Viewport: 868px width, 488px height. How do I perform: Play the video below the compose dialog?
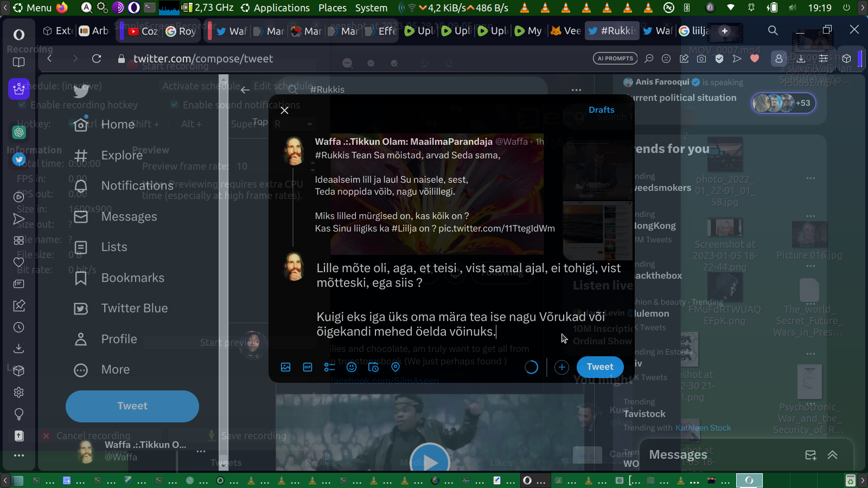tap(430, 462)
